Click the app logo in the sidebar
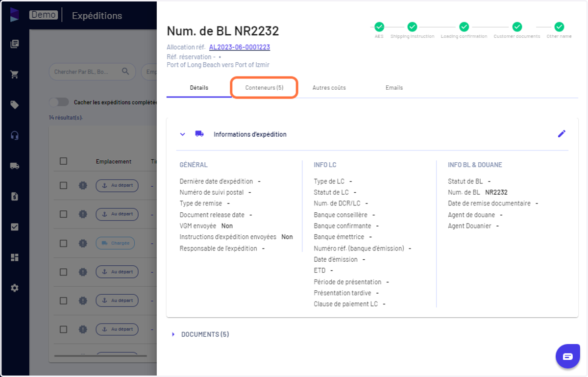588x377 pixels. 15,15
